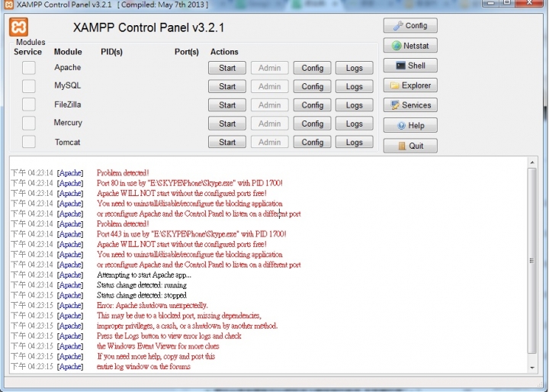Viewport: 549px width, 392px height.
Task: Click the PID(s) column header
Action: (111, 52)
